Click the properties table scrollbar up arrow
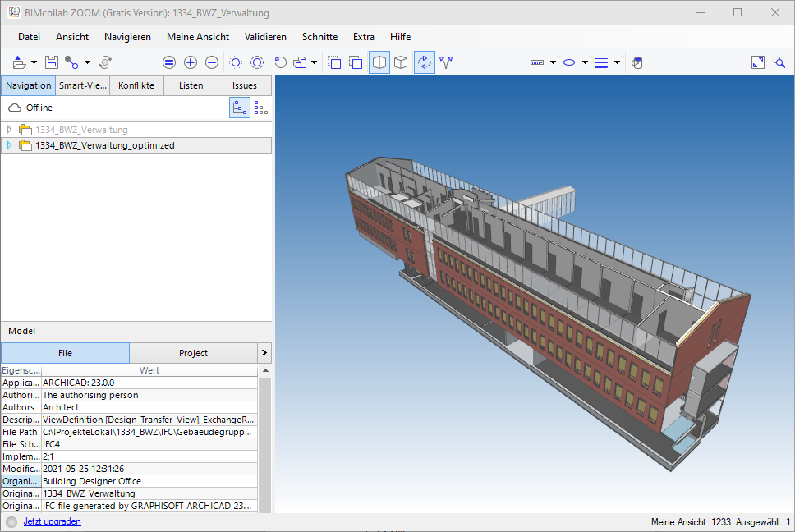795x532 pixels. (x=265, y=371)
